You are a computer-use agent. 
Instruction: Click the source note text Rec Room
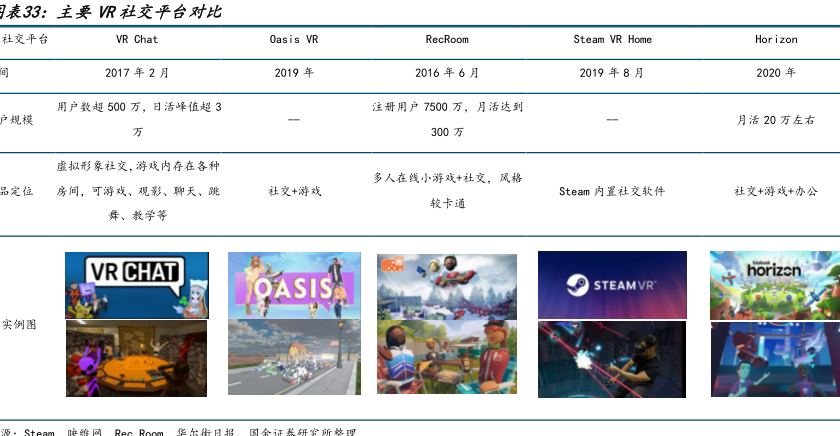point(139,432)
